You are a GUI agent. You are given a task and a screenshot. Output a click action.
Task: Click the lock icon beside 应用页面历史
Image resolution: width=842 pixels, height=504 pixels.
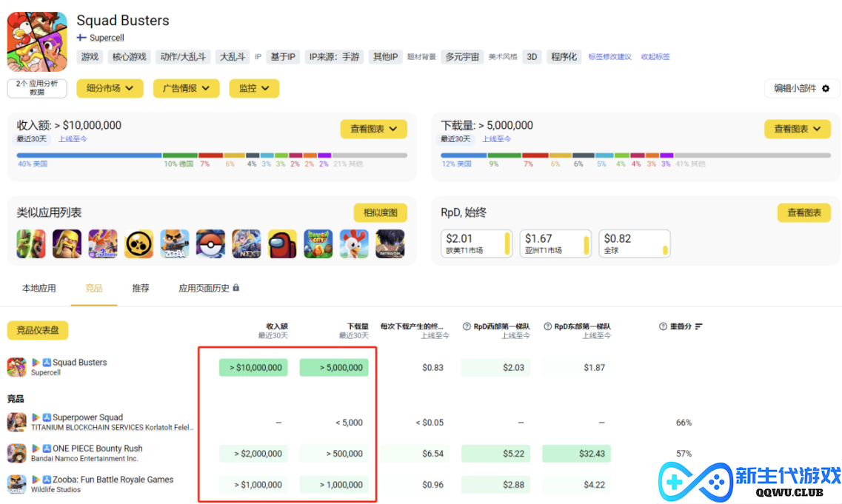click(x=235, y=288)
